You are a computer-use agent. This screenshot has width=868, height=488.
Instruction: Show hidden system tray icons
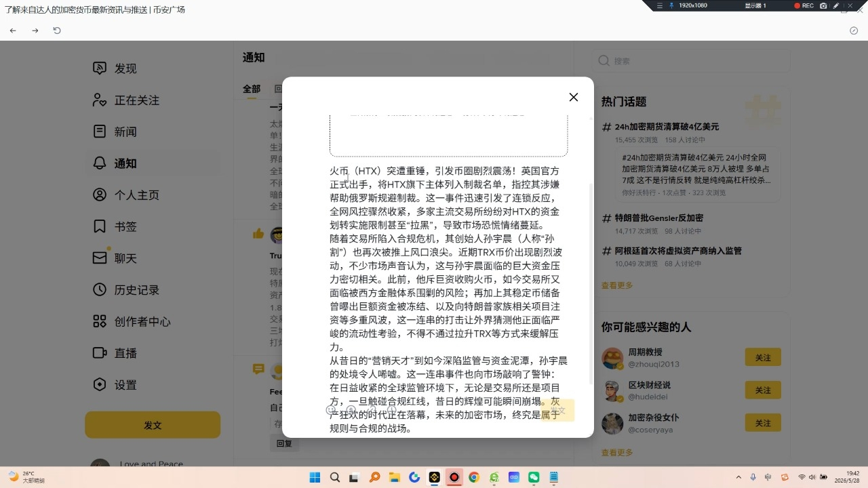738,477
